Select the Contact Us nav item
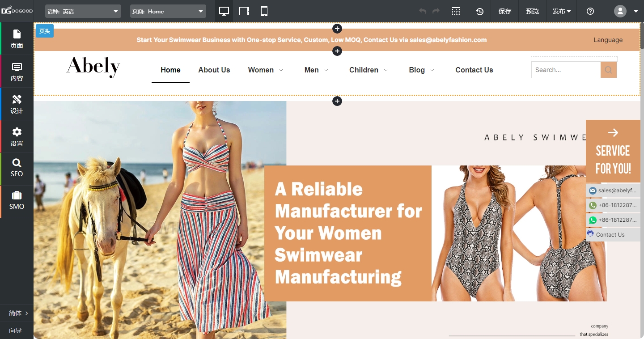The width and height of the screenshot is (644, 339). [x=474, y=70]
